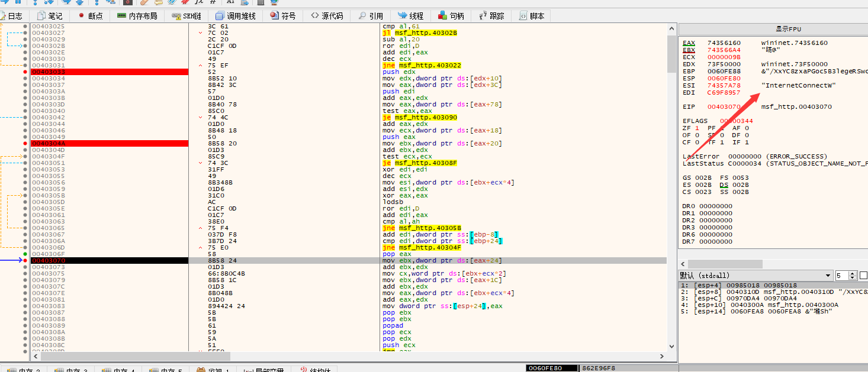
Task: Select the lodsb instruction row
Action: [x=393, y=202]
